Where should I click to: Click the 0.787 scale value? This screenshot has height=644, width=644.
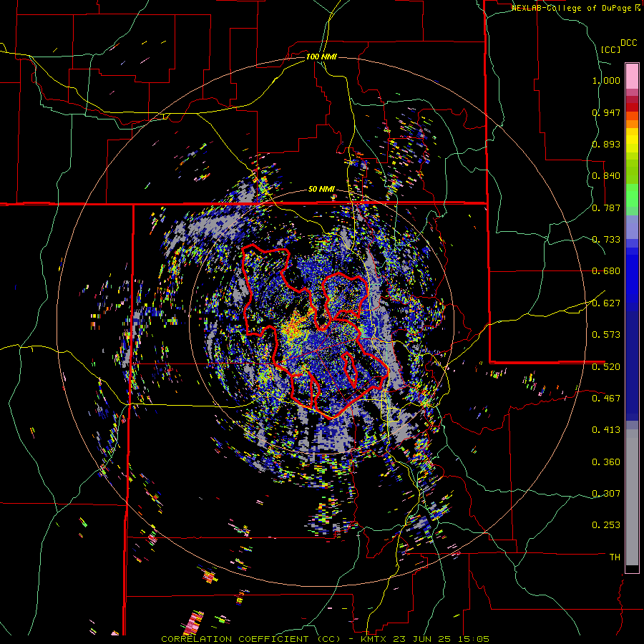point(606,208)
